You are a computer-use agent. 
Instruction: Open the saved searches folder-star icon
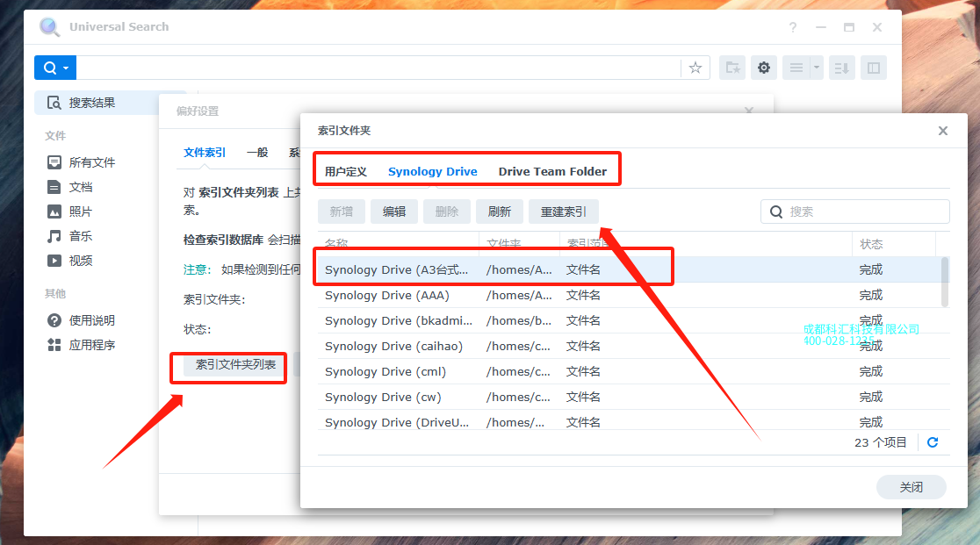point(731,68)
